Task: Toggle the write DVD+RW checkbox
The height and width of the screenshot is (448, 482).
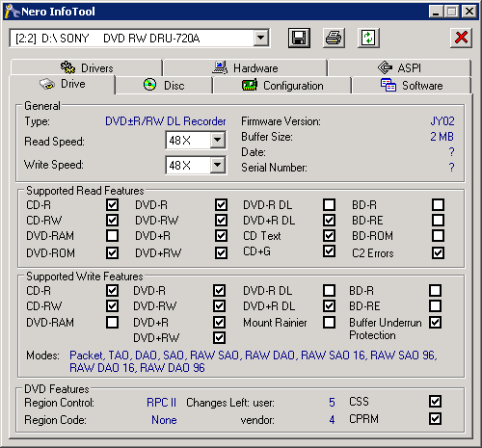Action: click(219, 337)
